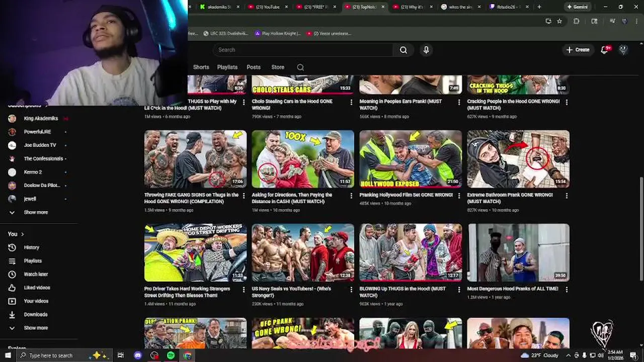Open options for Pranking Hollywood Film Set
Screen dimensions: 644x362
point(459,196)
